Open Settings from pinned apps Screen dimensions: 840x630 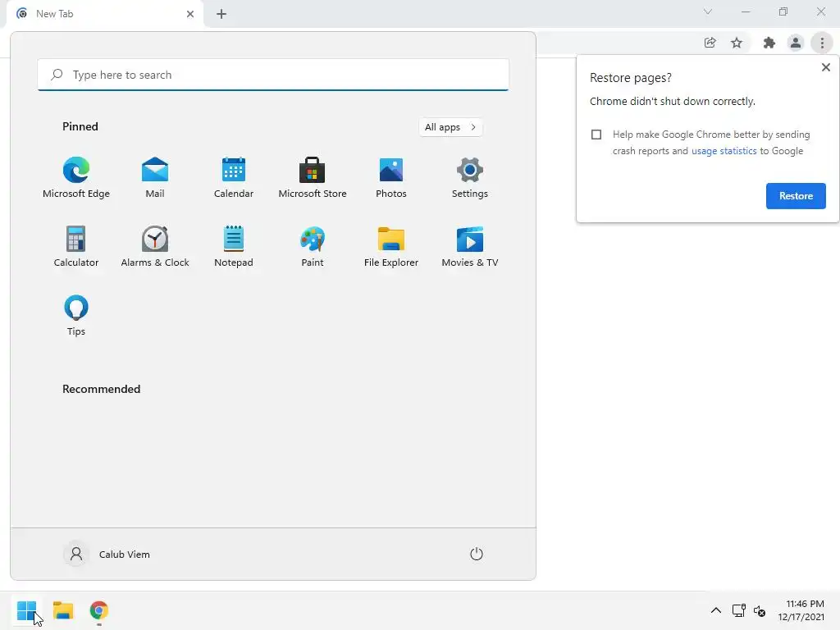coord(470,177)
